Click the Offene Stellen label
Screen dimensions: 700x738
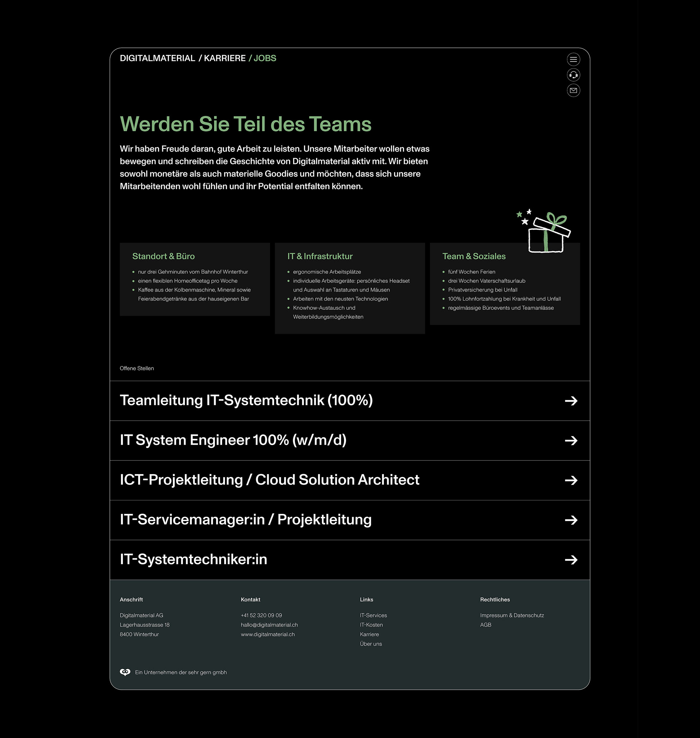click(x=137, y=368)
